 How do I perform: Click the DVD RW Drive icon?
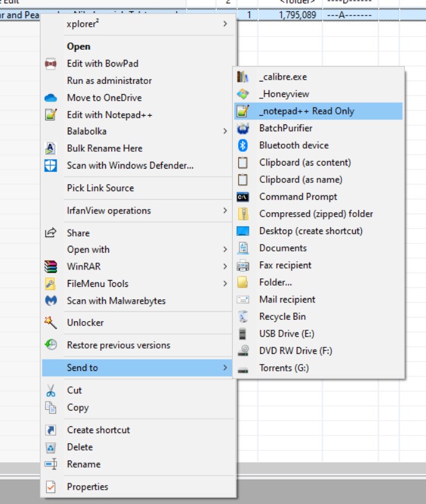(243, 351)
